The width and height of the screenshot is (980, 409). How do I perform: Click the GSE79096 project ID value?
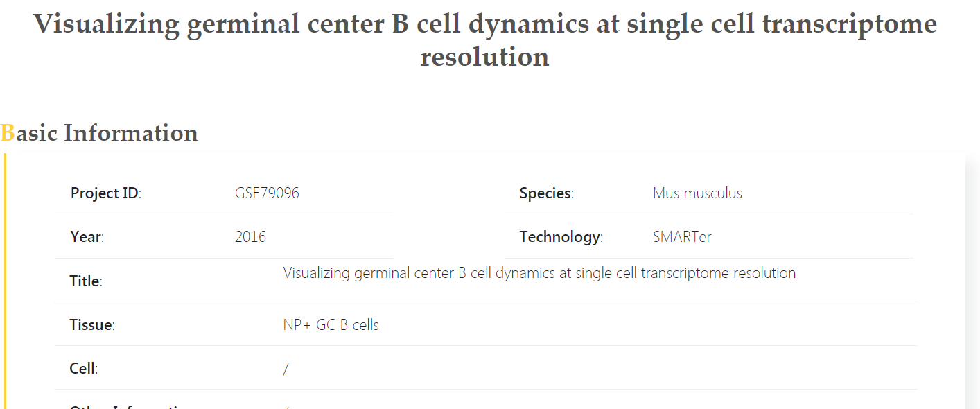click(x=267, y=193)
